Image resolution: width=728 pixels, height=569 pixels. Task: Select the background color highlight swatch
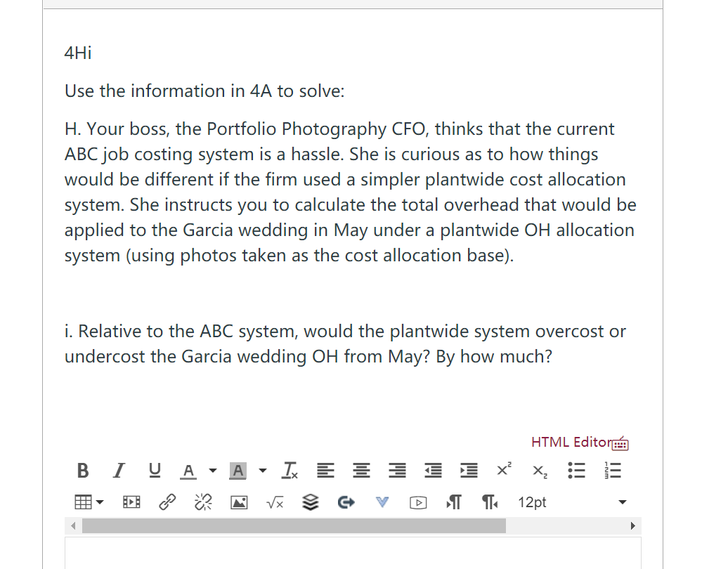[x=239, y=470]
